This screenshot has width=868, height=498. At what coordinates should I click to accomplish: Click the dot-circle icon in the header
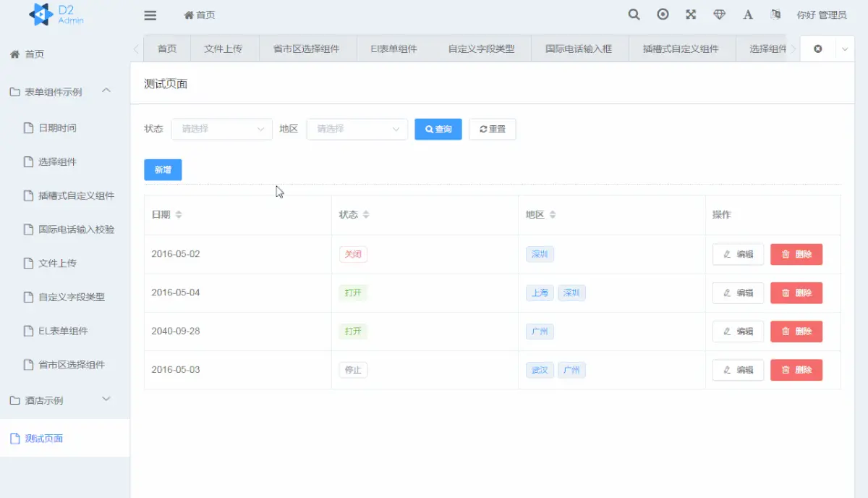[663, 14]
